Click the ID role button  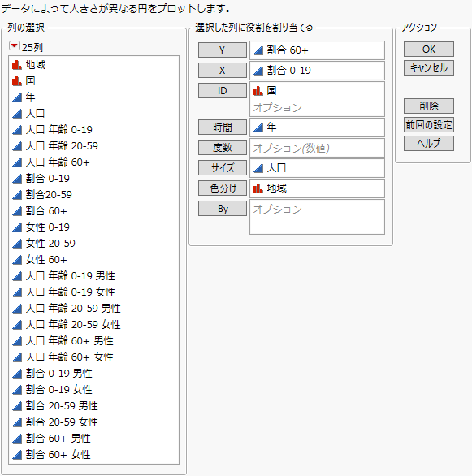222,91
